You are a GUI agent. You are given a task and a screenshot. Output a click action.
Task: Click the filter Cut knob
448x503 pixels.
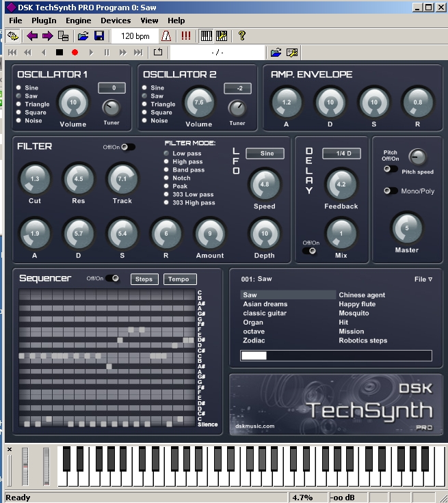point(35,178)
